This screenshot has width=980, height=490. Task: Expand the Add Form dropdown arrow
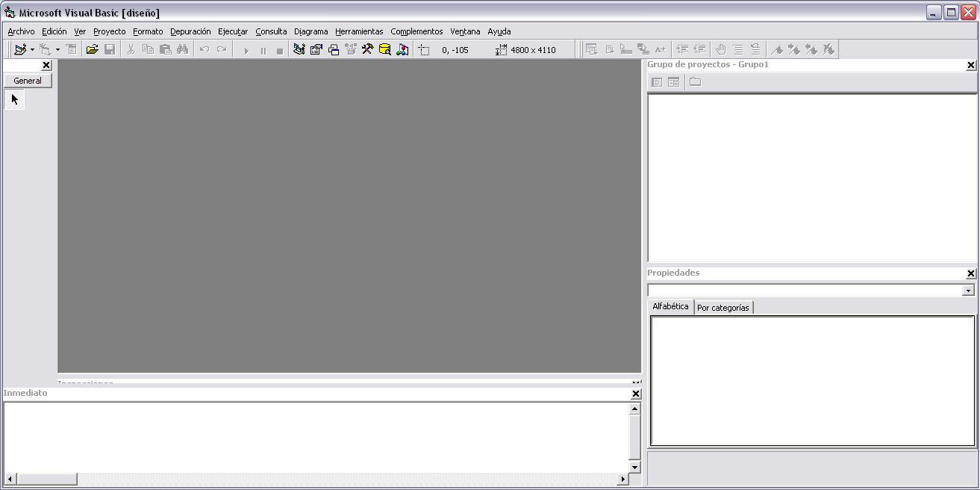click(x=57, y=50)
